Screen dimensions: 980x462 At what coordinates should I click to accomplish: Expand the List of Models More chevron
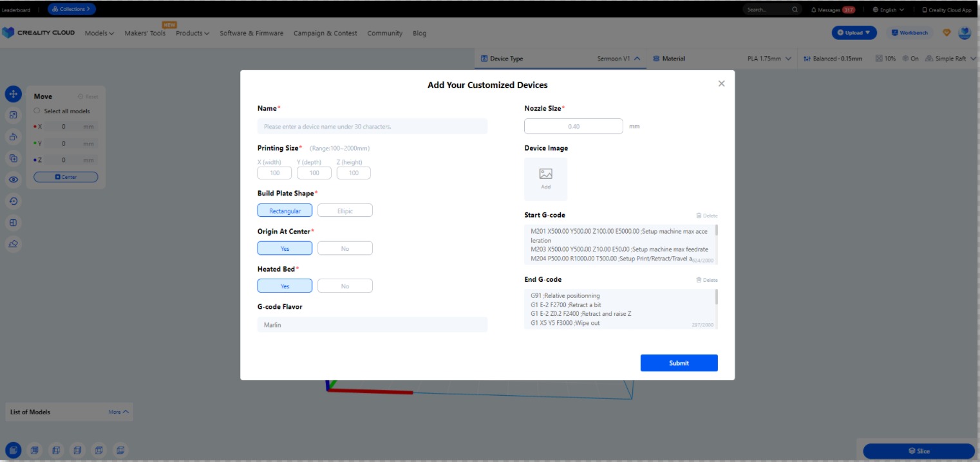pos(119,412)
